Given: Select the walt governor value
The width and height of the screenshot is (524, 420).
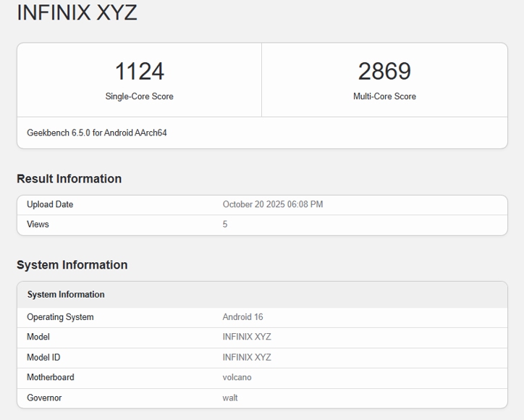Looking at the screenshot, I should (x=230, y=398).
